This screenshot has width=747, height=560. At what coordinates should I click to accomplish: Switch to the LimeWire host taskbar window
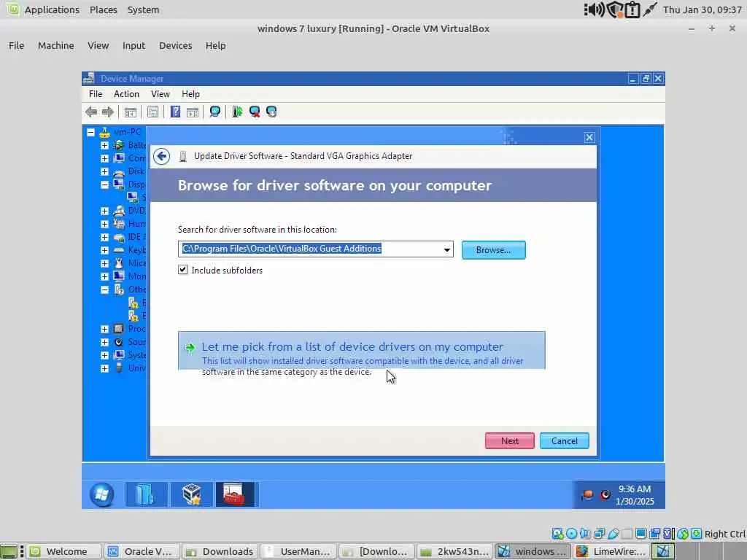(611, 551)
